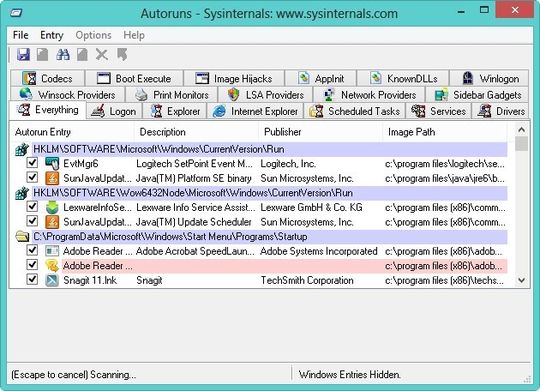The image size is (540, 391).
Task: Switch to the Network Providers tab
Action: tap(369, 94)
